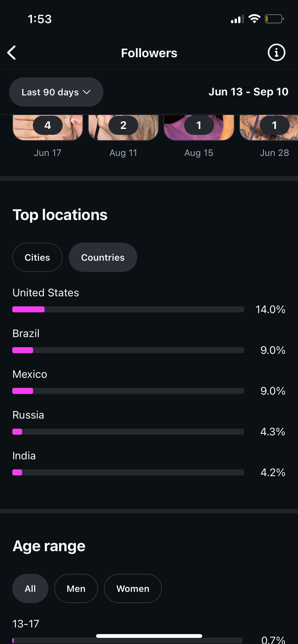This screenshot has width=298, height=644.
Task: Click the Brazil percentage bar
Action: (128, 350)
